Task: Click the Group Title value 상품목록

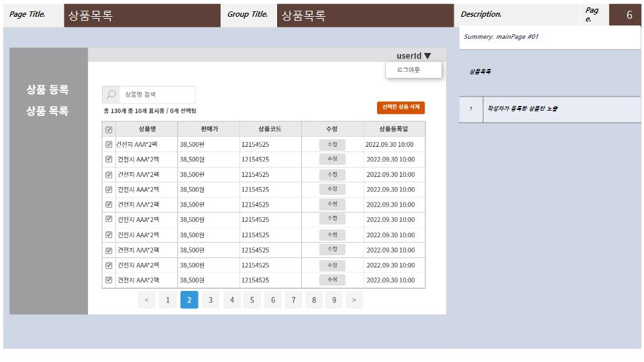Action: (303, 15)
